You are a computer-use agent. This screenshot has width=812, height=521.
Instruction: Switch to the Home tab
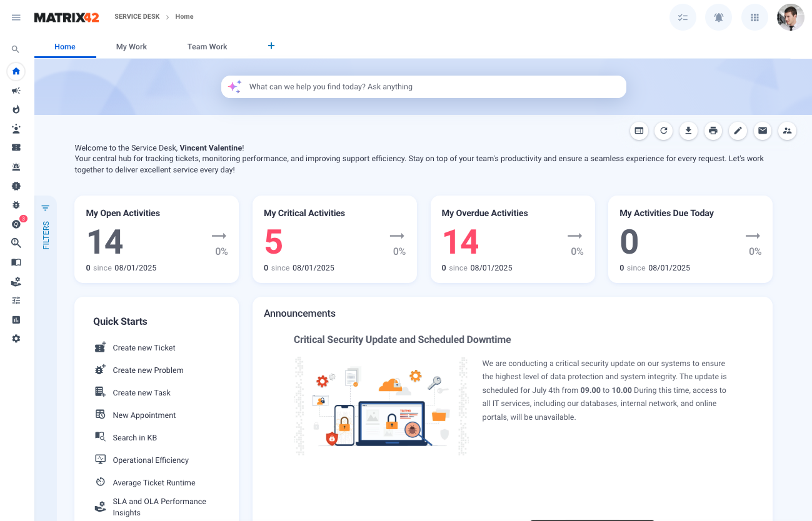point(65,47)
